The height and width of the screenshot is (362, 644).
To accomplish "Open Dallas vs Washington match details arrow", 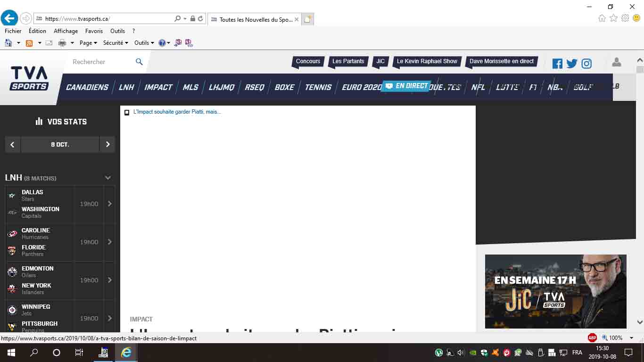I will pyautogui.click(x=109, y=204).
